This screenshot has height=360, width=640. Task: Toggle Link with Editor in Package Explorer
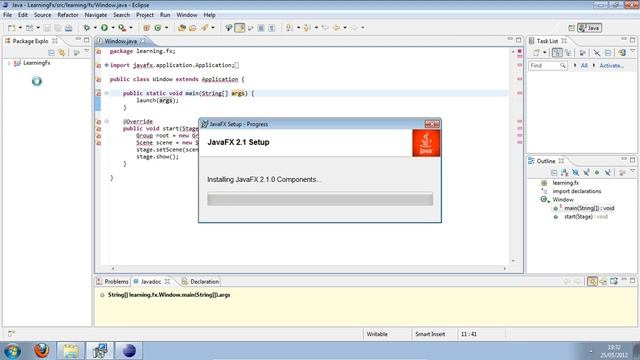pyautogui.click(x=62, y=53)
